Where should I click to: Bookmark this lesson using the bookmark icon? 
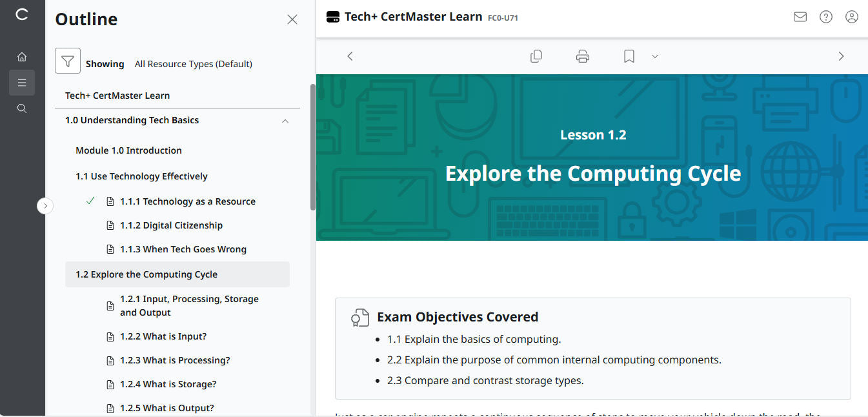[628, 56]
